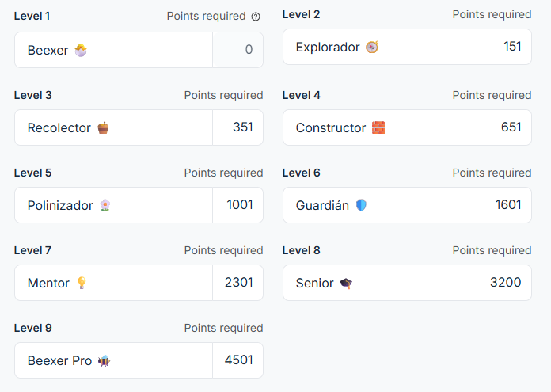Click the honey pot emoji next to Recolector
Screen dimensions: 551x392
103,127
